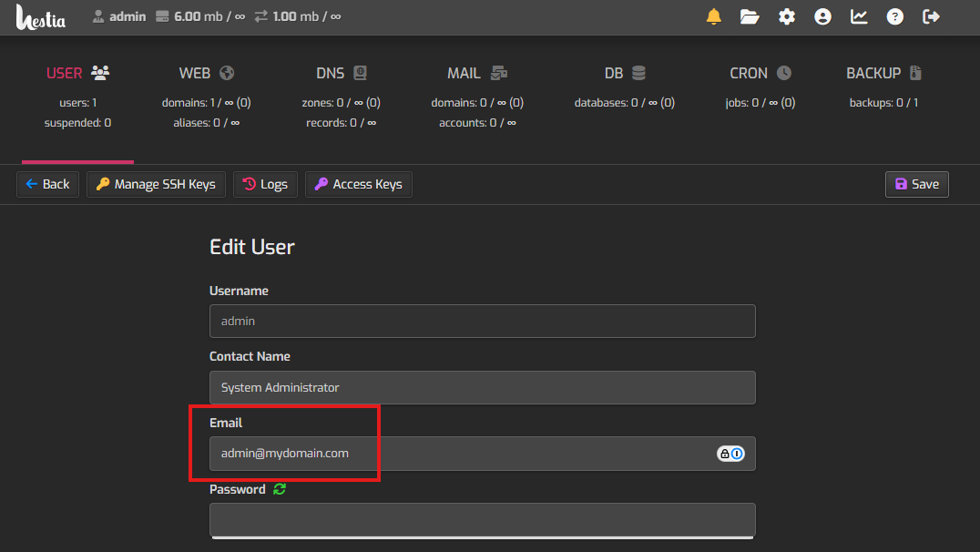Click the Back button
Image resolution: width=980 pixels, height=552 pixels.
click(47, 184)
